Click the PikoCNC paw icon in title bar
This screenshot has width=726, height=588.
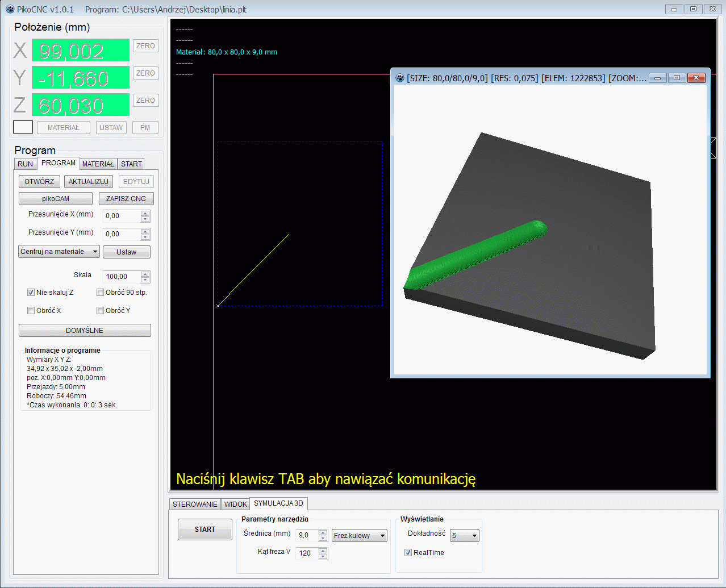click(10, 9)
